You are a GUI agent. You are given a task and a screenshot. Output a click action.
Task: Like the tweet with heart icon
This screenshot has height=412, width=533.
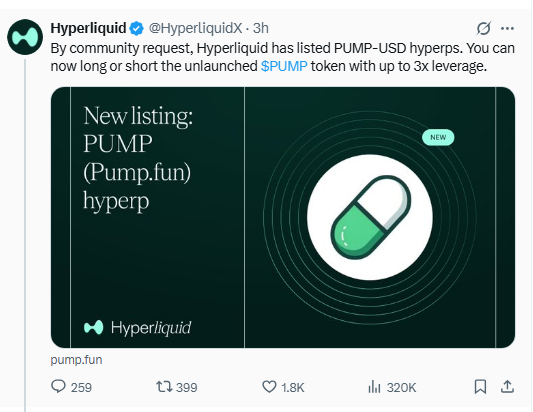tap(269, 387)
